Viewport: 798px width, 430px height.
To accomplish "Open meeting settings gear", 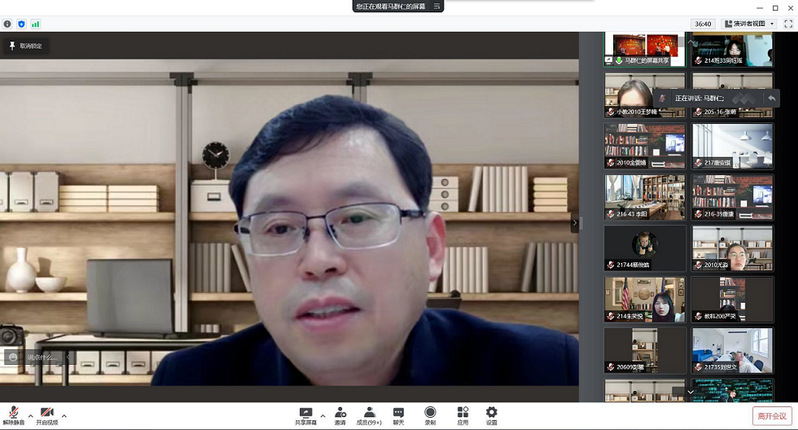I will (491, 415).
